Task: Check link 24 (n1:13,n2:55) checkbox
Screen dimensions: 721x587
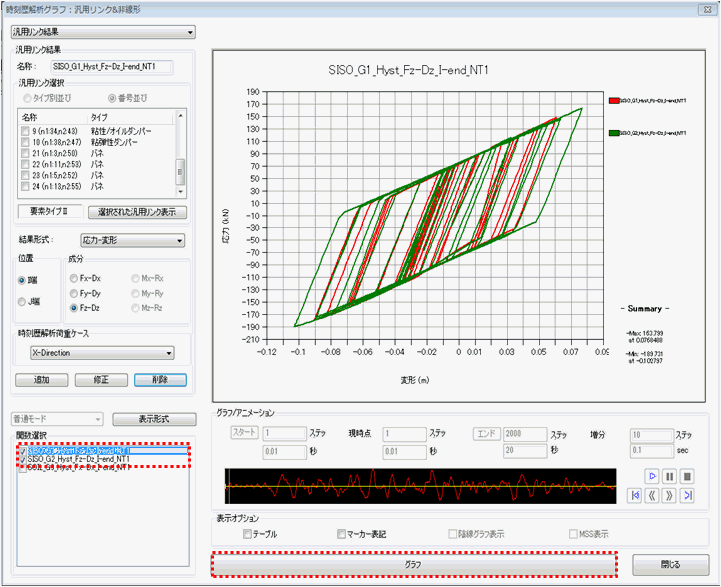Action: pyautogui.click(x=25, y=186)
